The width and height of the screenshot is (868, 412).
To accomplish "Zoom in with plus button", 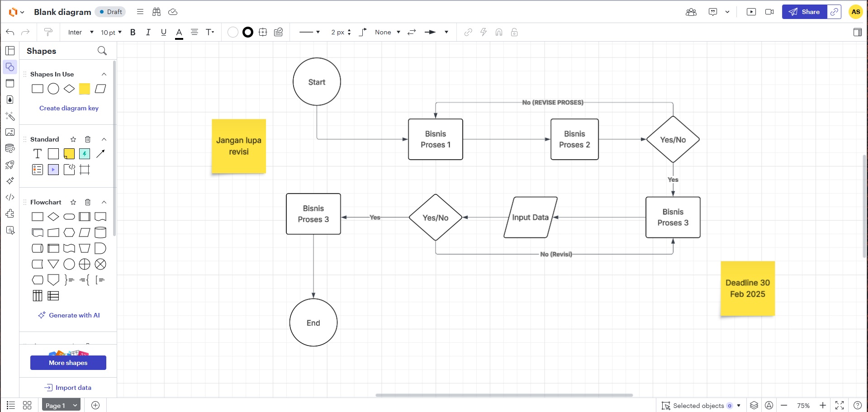I will [823, 405].
